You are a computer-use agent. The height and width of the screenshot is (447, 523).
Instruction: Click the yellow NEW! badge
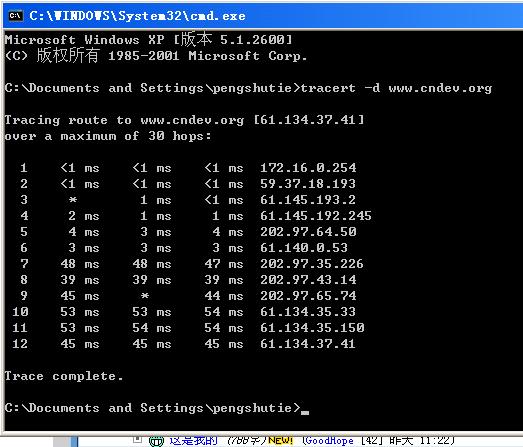pyautogui.click(x=281, y=441)
